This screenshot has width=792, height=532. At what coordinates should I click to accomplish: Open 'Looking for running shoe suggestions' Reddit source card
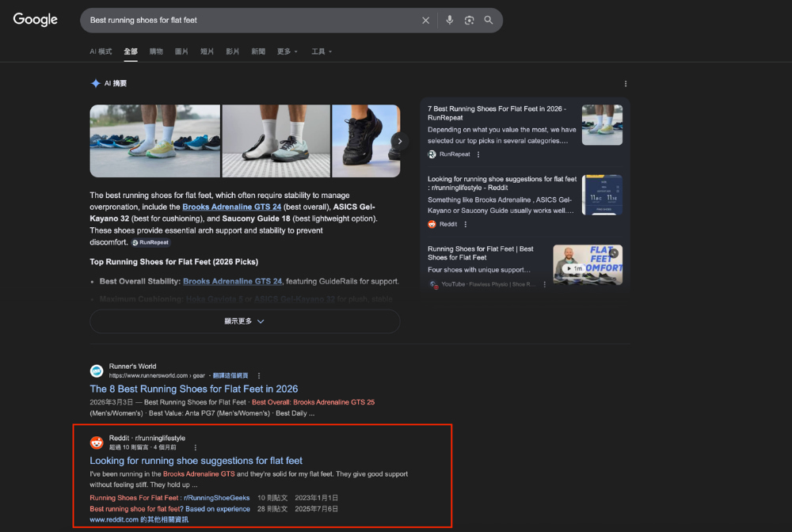click(502, 183)
